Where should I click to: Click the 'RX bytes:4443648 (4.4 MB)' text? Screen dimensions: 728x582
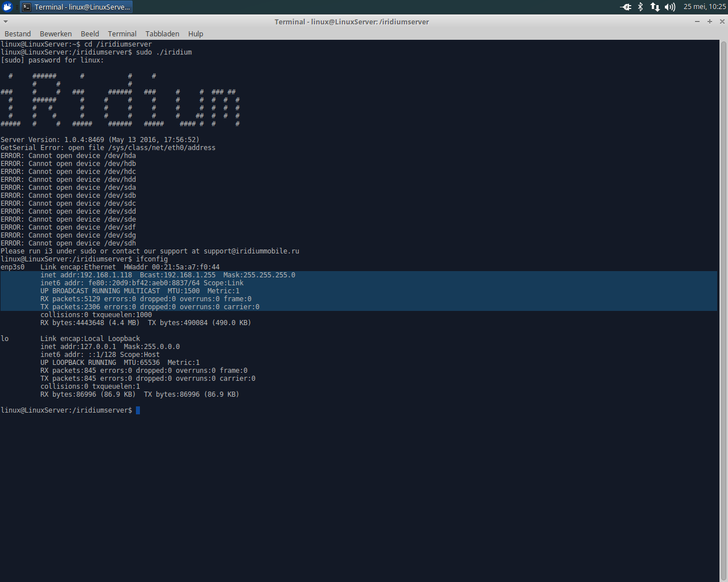coord(90,323)
